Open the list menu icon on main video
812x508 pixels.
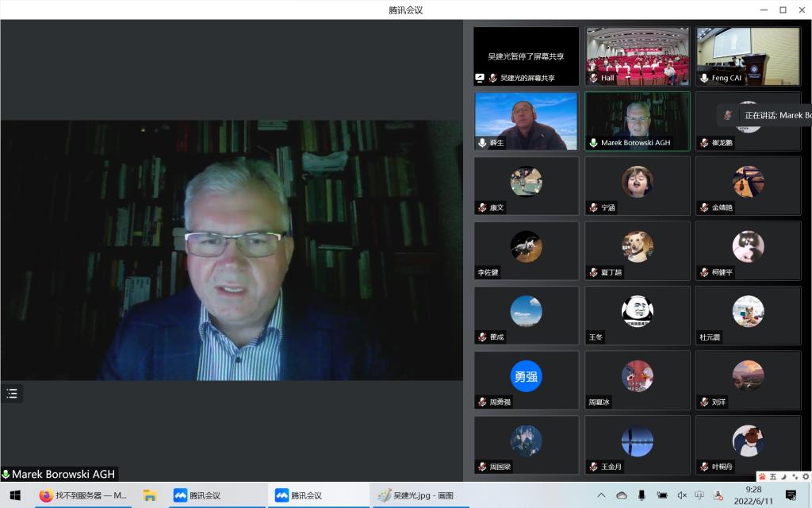pyautogui.click(x=12, y=393)
